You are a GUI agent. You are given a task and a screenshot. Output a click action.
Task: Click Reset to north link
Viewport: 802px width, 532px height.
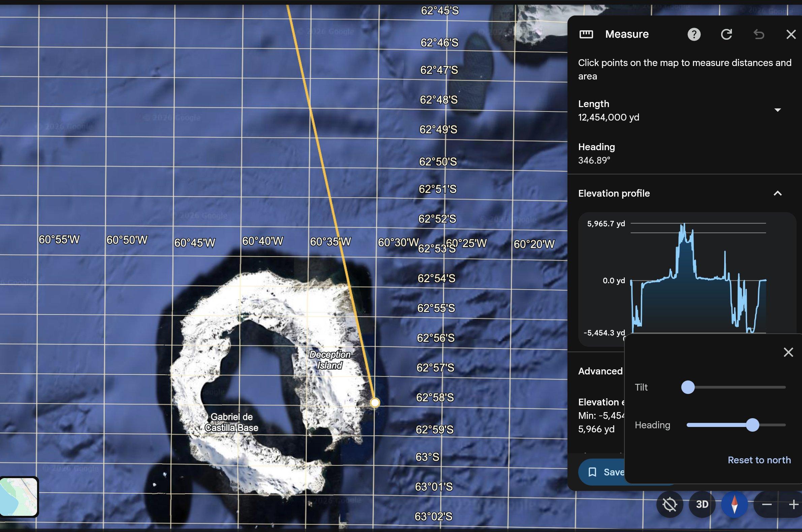click(759, 460)
